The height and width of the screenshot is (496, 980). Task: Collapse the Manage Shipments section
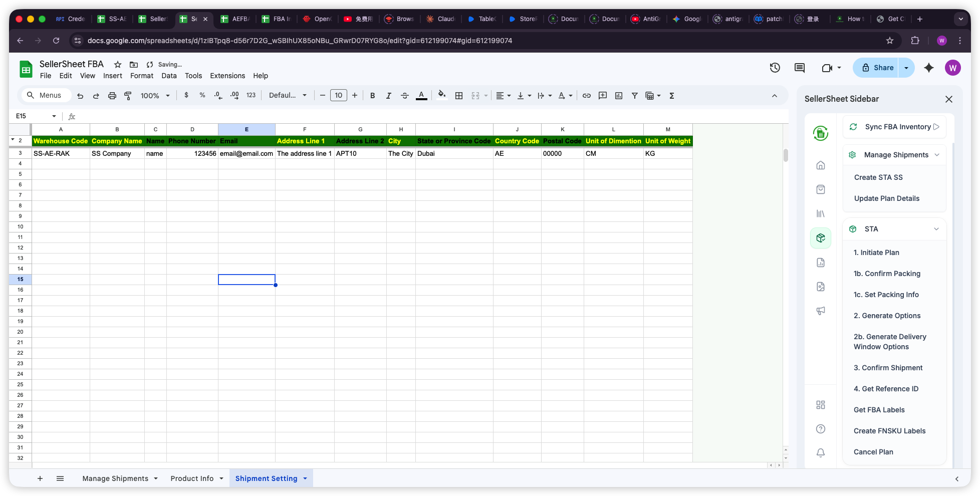tap(937, 155)
